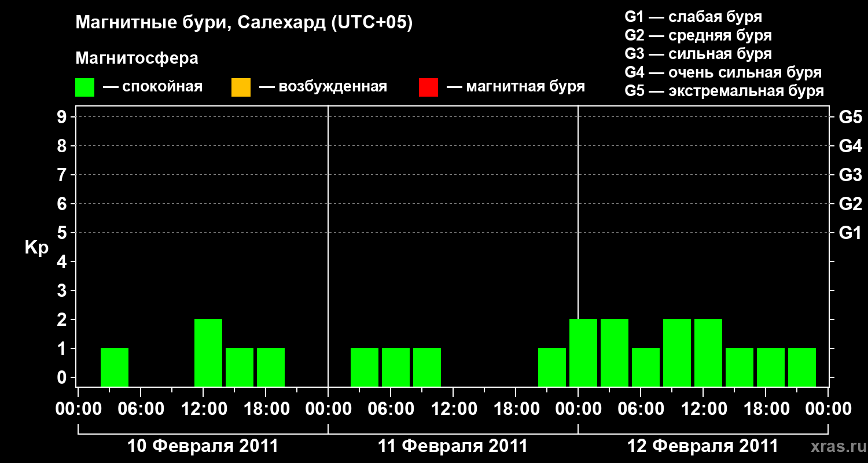Click the '— спокойная' legend label
This screenshot has height=463, width=868.
(x=153, y=87)
